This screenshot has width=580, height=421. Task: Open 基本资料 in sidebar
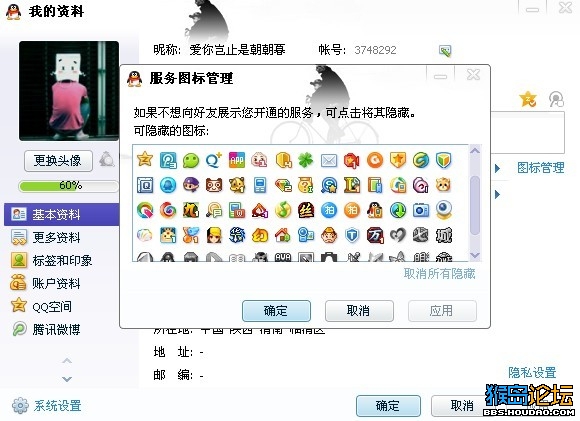(62, 214)
